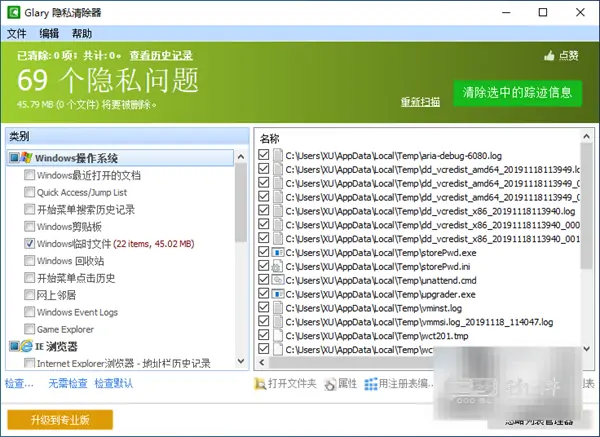Viewport: 600px width, 437px height.
Task: Check the Windows 回收站 box
Action: (x=29, y=261)
